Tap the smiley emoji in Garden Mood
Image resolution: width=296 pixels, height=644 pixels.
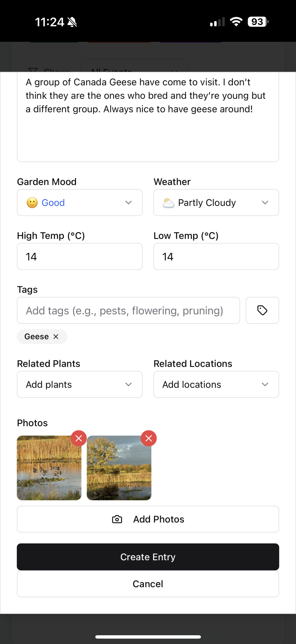(x=32, y=203)
